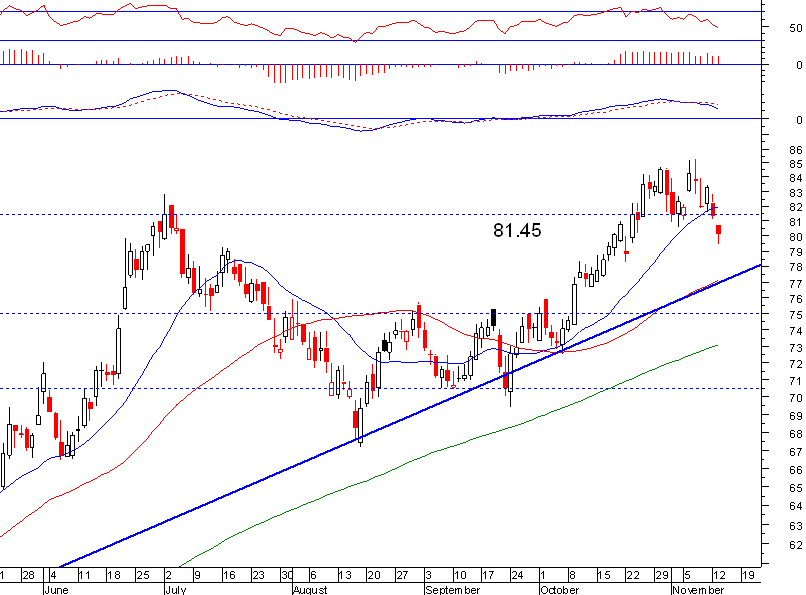
Task: Select the 24 date label in September
Action: coord(517,575)
